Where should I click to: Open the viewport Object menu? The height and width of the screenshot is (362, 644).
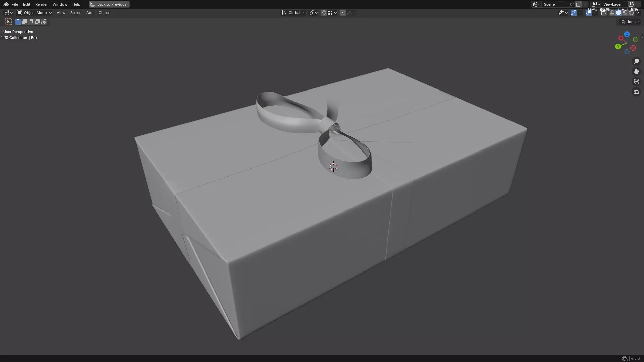[x=104, y=13]
